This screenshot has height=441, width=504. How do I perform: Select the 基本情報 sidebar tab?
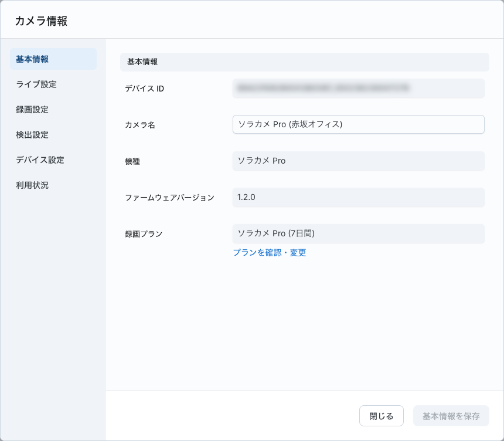53,59
